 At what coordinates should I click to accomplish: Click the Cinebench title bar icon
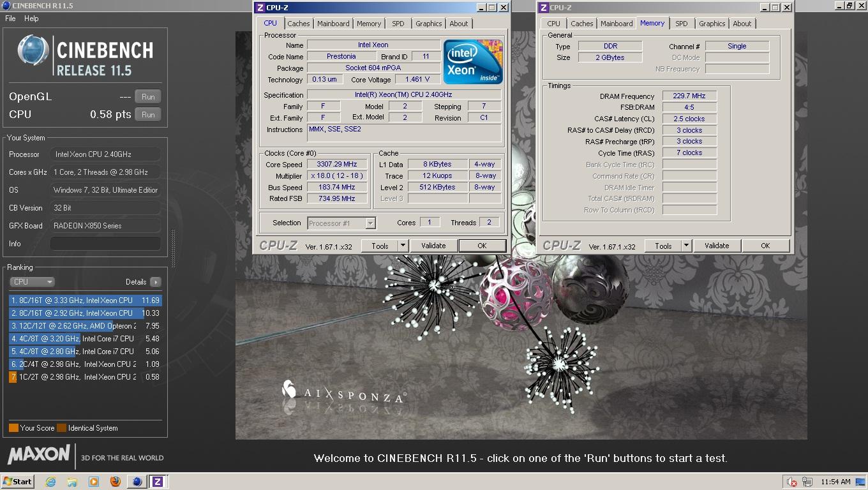pos(6,6)
